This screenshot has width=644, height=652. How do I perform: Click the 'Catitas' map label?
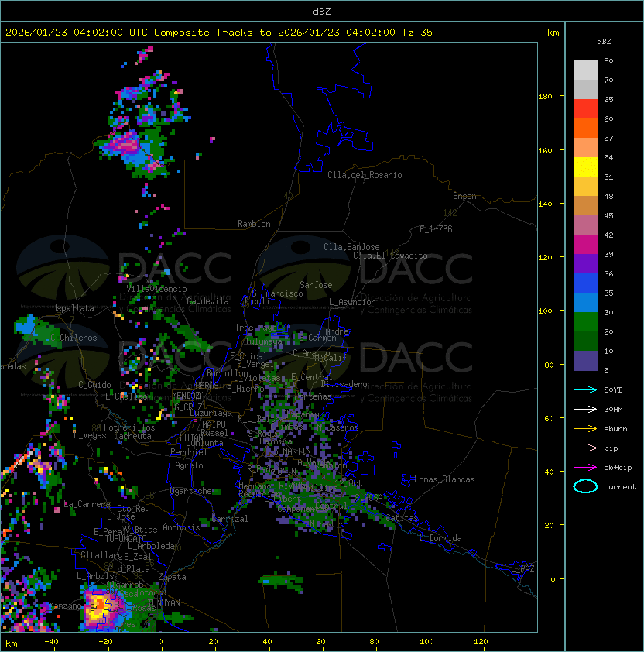click(x=402, y=518)
